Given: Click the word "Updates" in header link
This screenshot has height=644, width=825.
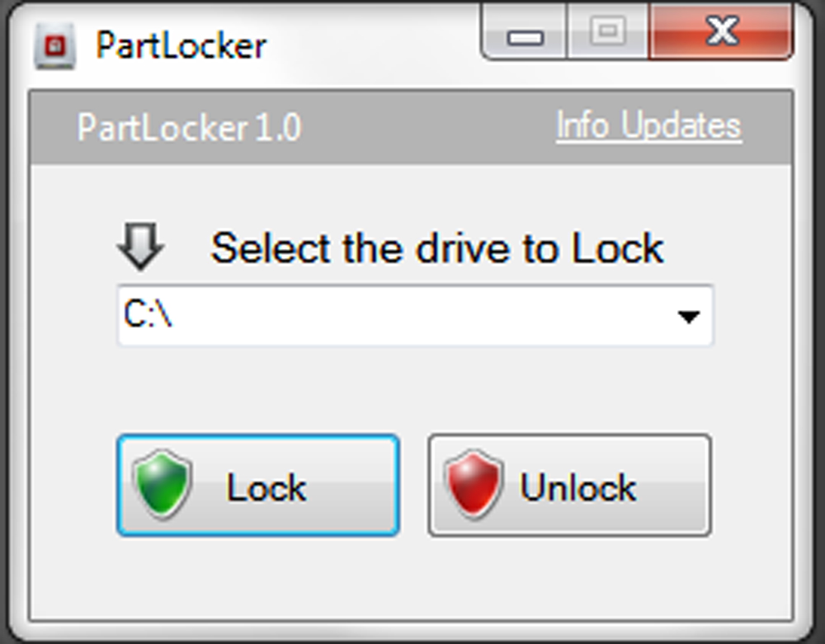Looking at the screenshot, I should [x=681, y=127].
